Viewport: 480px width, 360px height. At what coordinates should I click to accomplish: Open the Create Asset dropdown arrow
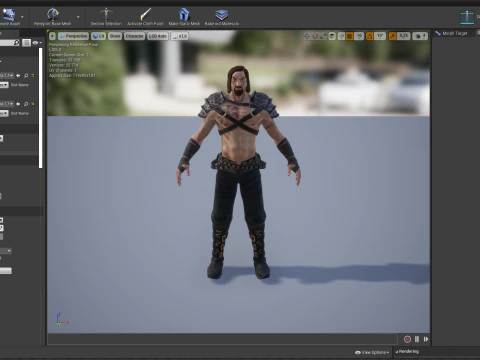(x=22, y=17)
